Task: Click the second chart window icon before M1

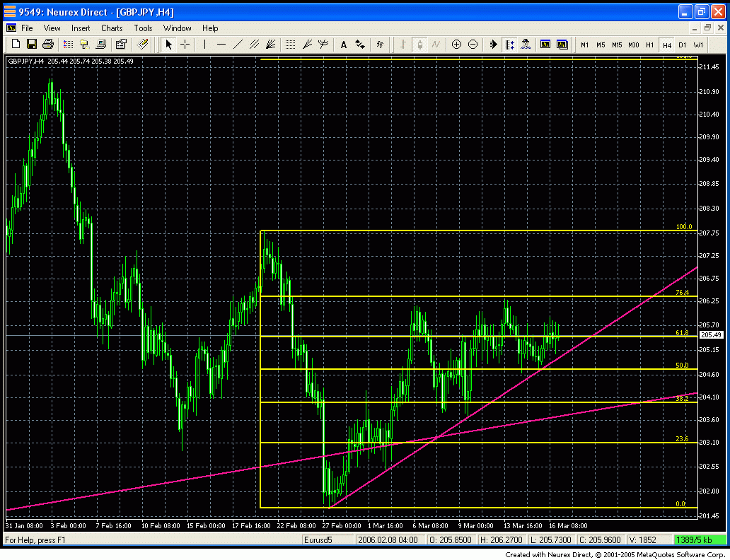Action: tap(562, 45)
